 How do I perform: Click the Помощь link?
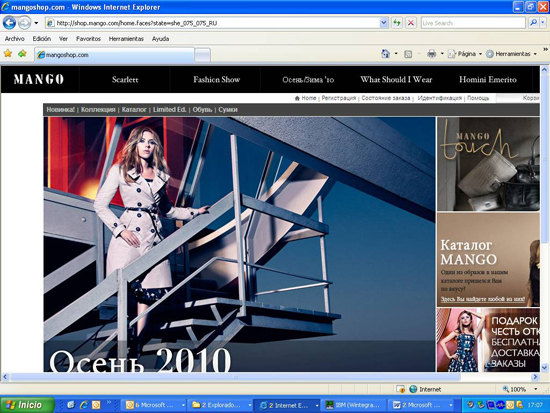(478, 98)
